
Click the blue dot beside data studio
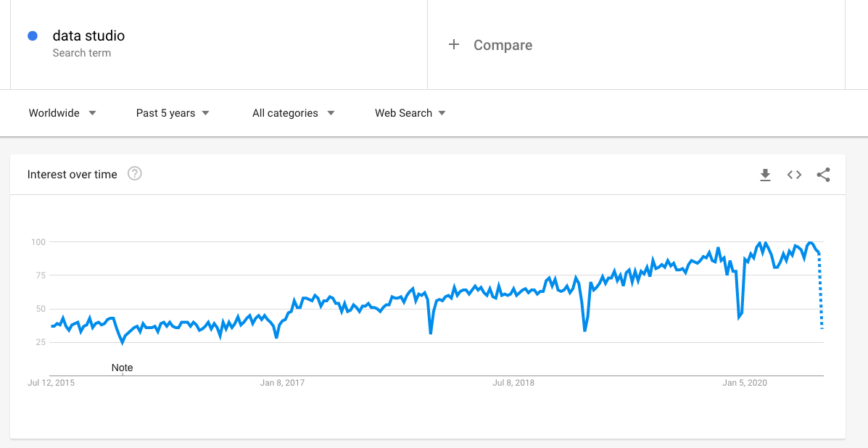click(32, 36)
